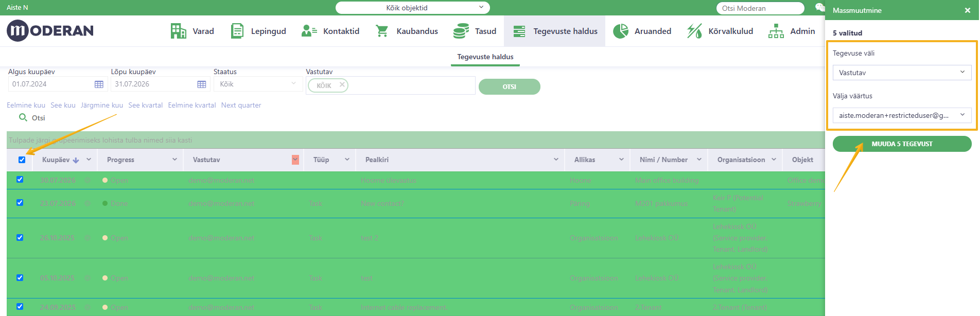Uncheck the 24.09.2025 row checkbox

20,307
